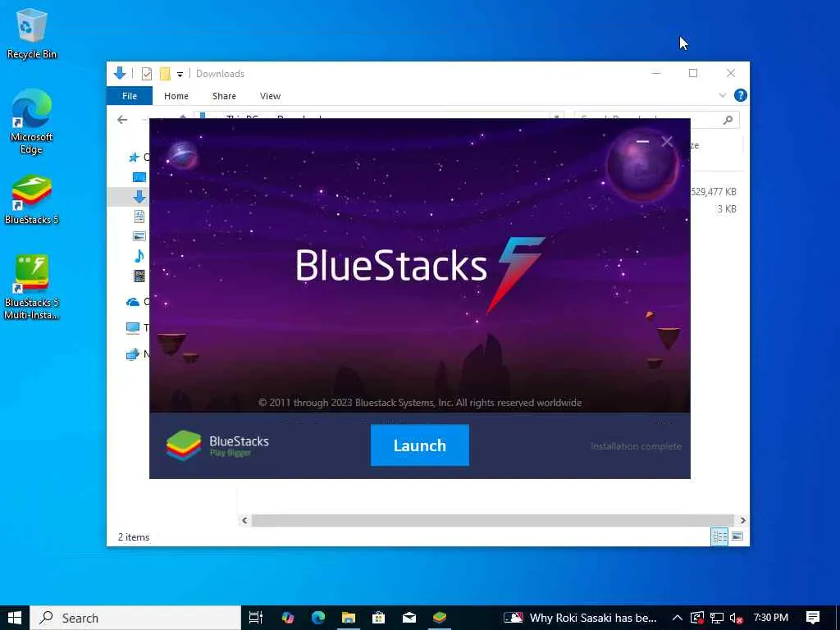Image resolution: width=840 pixels, height=630 pixels.
Task: Select Network in navigation pane
Action: tap(133, 354)
